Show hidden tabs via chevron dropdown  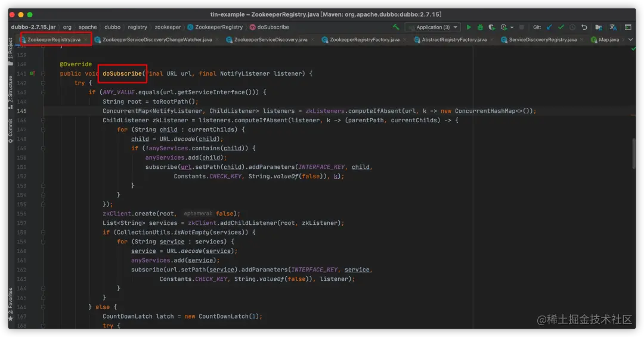[630, 39]
